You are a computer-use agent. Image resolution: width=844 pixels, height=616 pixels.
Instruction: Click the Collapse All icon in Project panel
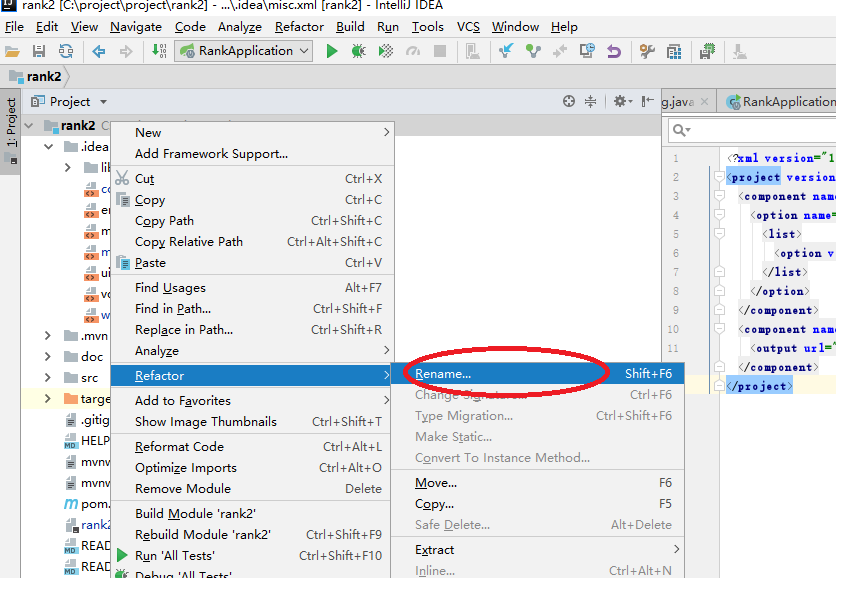click(590, 101)
